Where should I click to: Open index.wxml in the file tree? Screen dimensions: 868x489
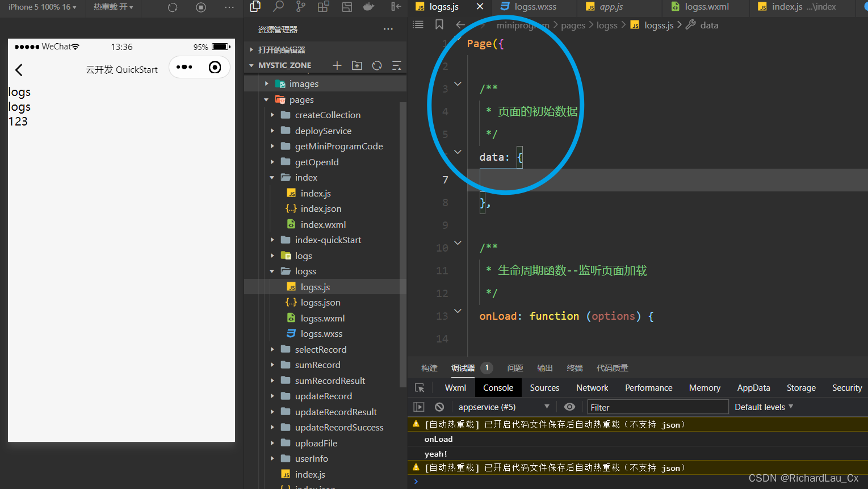325,224
